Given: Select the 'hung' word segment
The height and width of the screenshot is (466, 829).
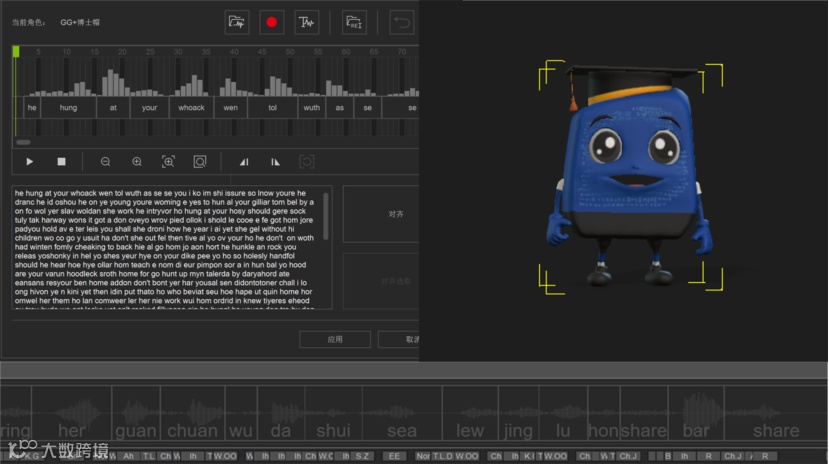Looking at the screenshot, I should (68, 108).
